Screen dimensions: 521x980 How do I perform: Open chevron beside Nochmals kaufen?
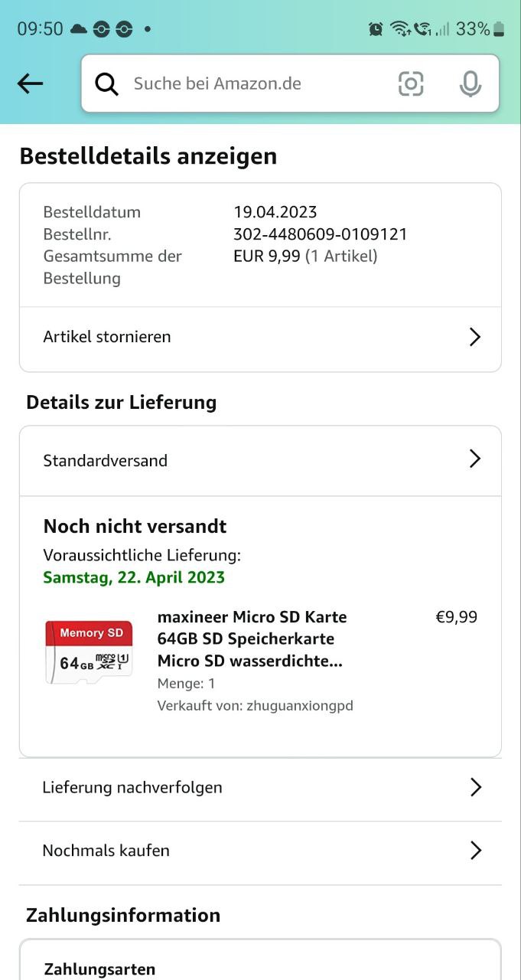pos(475,851)
